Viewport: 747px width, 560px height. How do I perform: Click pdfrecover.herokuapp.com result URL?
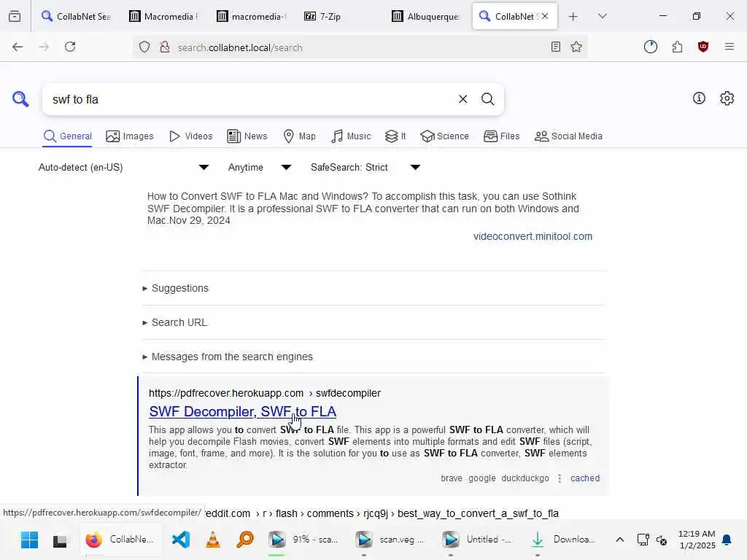[264, 393]
